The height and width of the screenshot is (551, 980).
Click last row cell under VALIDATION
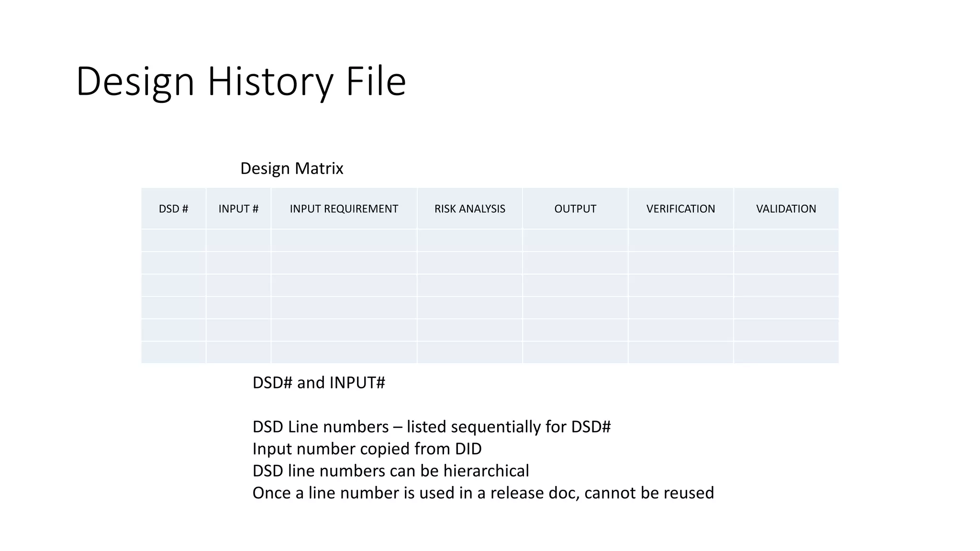(786, 353)
